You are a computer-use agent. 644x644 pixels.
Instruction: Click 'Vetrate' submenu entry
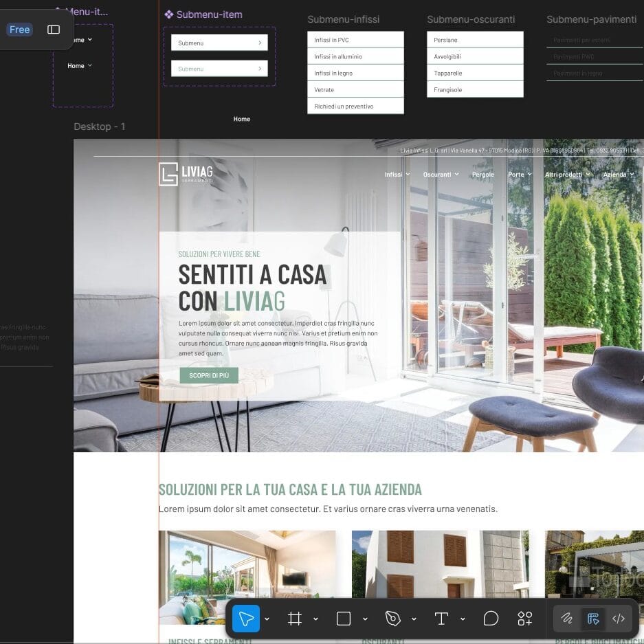(356, 89)
